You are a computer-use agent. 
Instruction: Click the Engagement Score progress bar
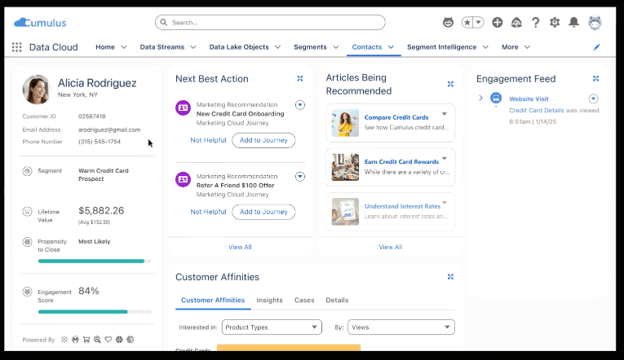click(95, 312)
